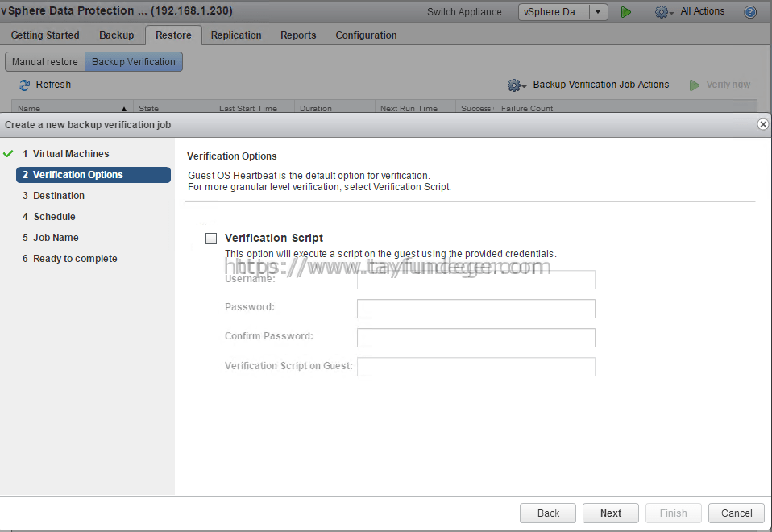
Task: Click Verification Script on Guest field
Action: [x=476, y=367]
